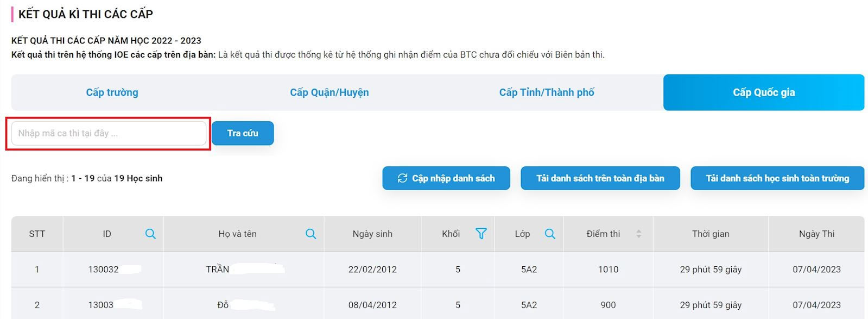Click Cập nhập danh sách button
The width and height of the screenshot is (868, 319).
click(x=446, y=178)
